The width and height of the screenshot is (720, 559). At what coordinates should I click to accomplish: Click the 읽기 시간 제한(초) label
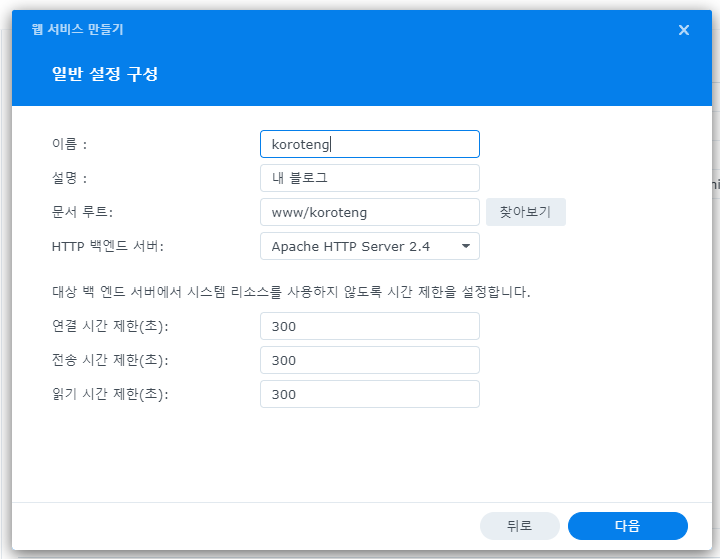point(110,394)
